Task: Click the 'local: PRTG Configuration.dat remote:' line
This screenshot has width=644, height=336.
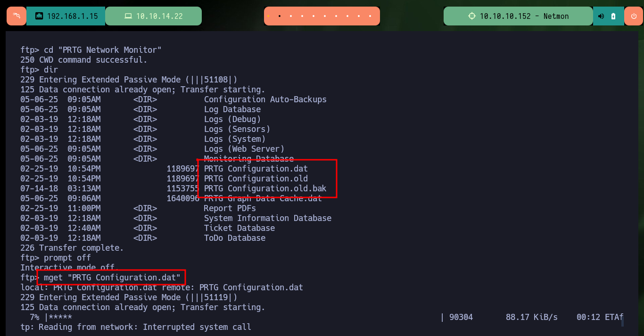Action: tap(162, 287)
